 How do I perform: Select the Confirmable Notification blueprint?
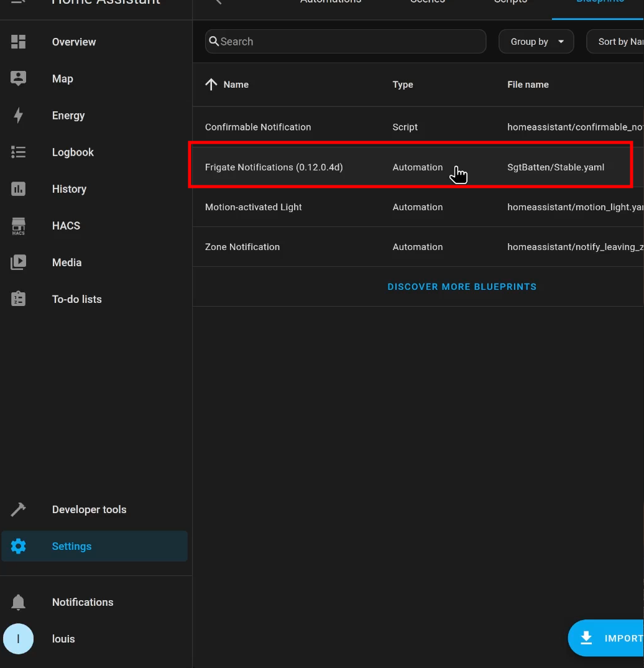[x=418, y=127]
